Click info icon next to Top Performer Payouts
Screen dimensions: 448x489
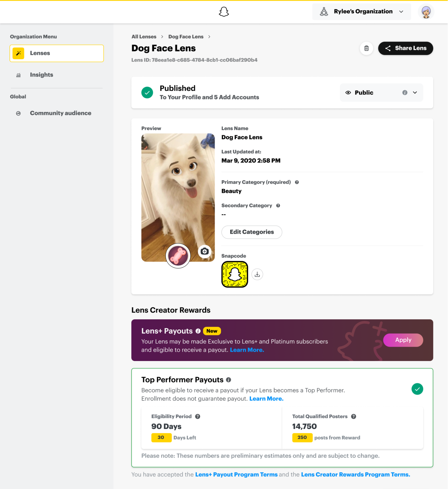click(229, 380)
